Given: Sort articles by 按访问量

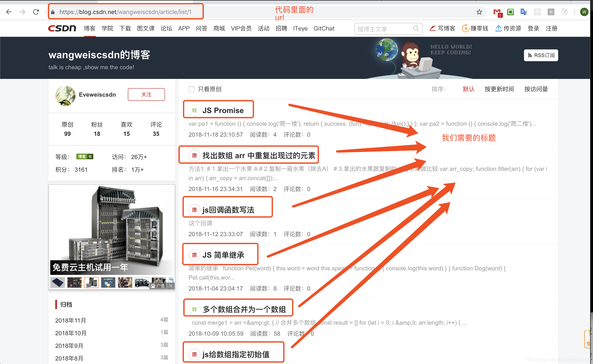Looking at the screenshot, I should pyautogui.click(x=536, y=89).
